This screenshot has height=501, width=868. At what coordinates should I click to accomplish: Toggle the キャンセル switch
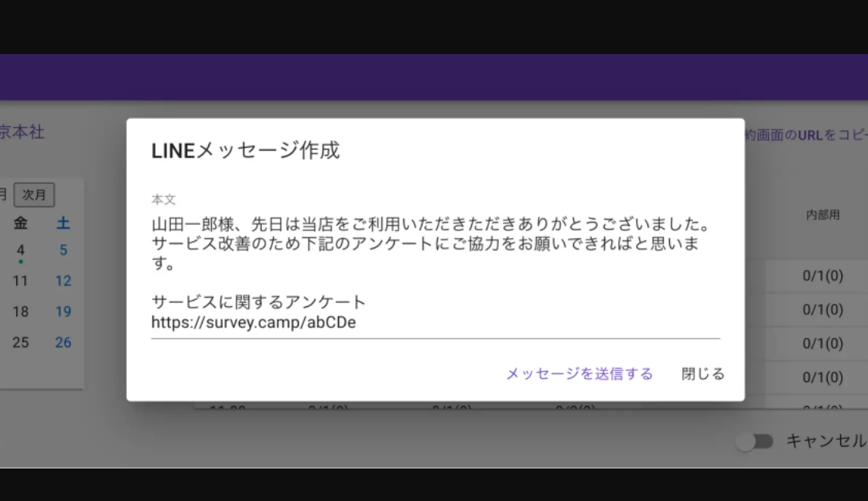point(754,441)
